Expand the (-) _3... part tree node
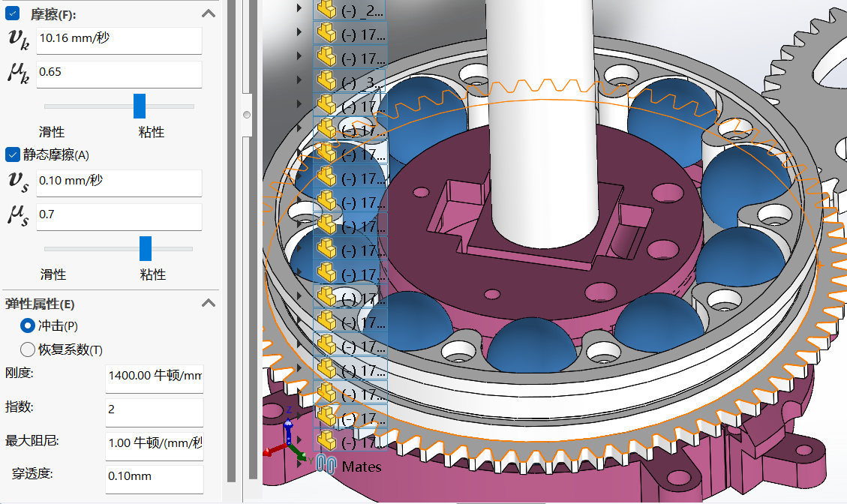 [299, 79]
